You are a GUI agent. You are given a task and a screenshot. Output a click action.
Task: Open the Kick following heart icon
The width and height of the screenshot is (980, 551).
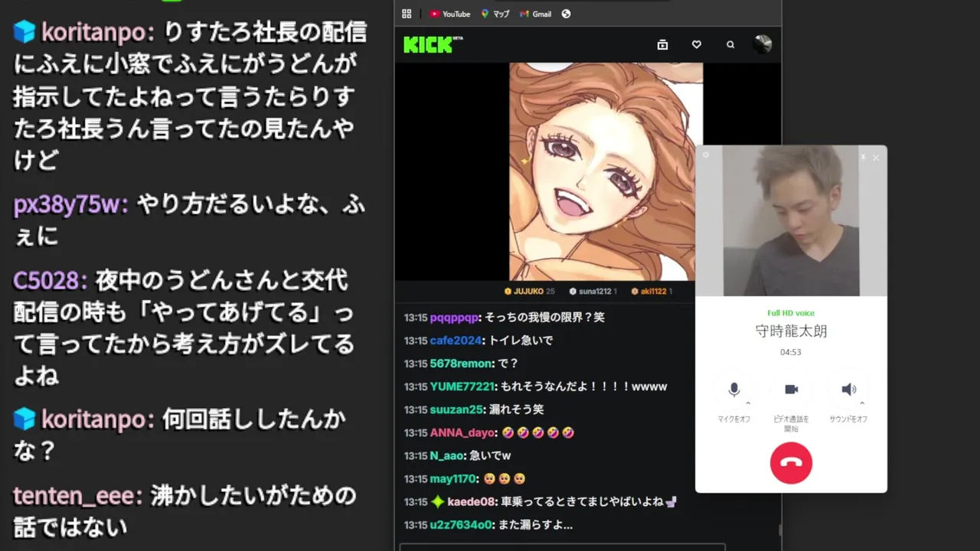click(696, 45)
